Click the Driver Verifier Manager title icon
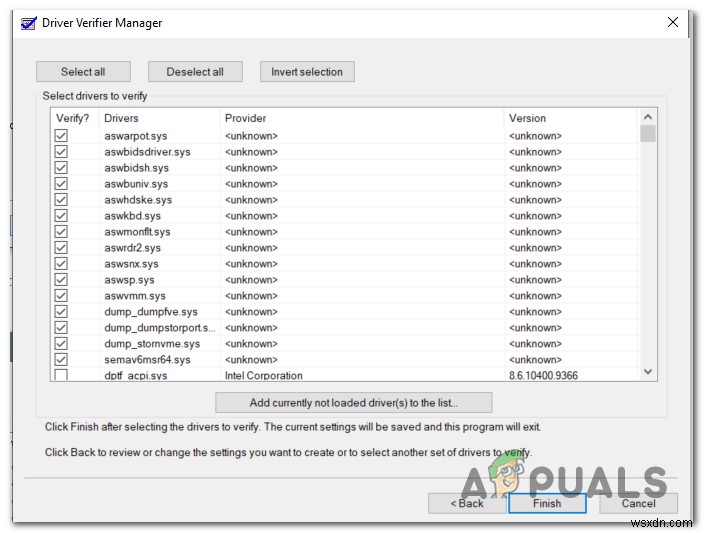This screenshot has height=533, width=704. point(29,23)
